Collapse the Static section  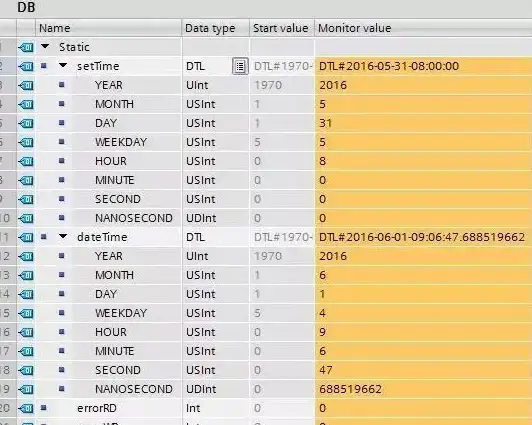(45, 46)
